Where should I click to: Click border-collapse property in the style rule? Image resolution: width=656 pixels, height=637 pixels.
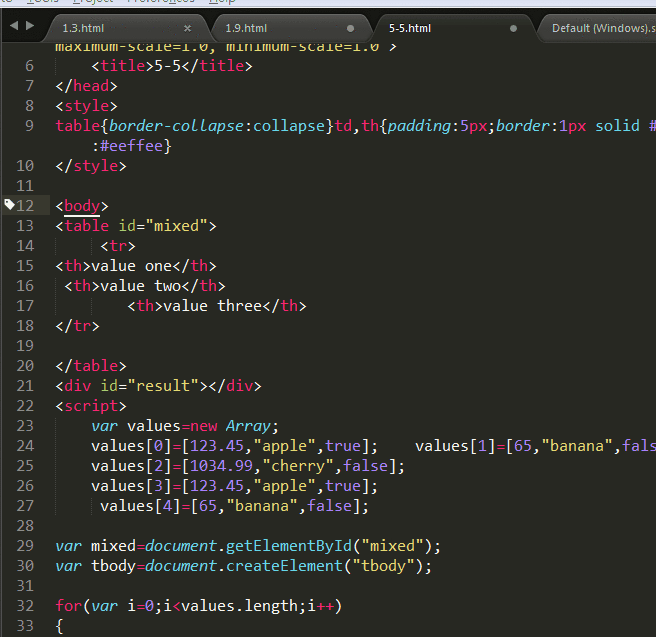tap(164, 126)
